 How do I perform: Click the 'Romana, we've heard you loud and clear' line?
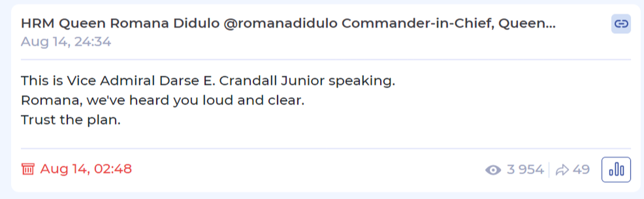(x=163, y=101)
